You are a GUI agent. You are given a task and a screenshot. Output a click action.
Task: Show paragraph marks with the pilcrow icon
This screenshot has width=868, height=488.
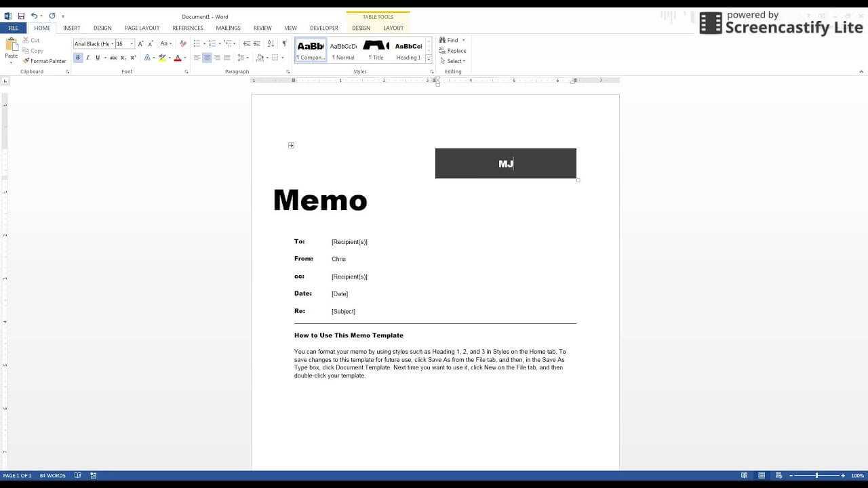(x=284, y=43)
